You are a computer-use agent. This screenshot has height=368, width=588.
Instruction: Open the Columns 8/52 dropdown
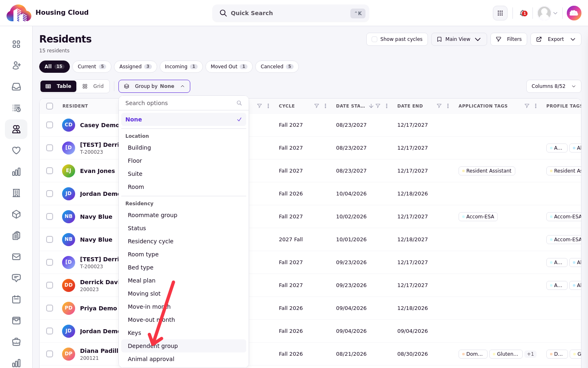pos(554,86)
